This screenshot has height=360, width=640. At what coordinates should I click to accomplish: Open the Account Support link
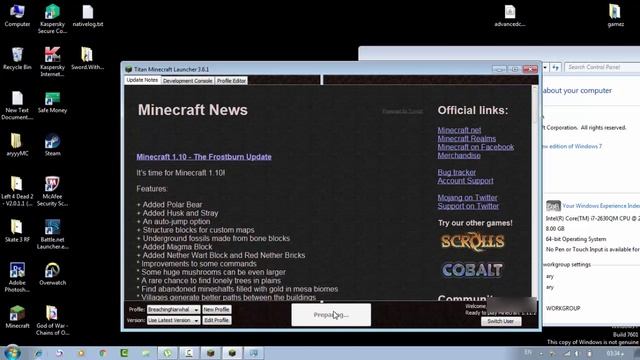click(x=465, y=181)
